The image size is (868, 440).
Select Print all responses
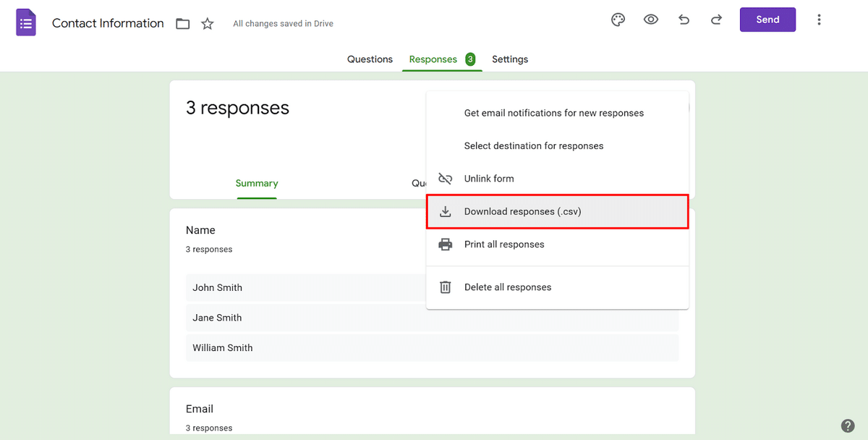(x=504, y=244)
